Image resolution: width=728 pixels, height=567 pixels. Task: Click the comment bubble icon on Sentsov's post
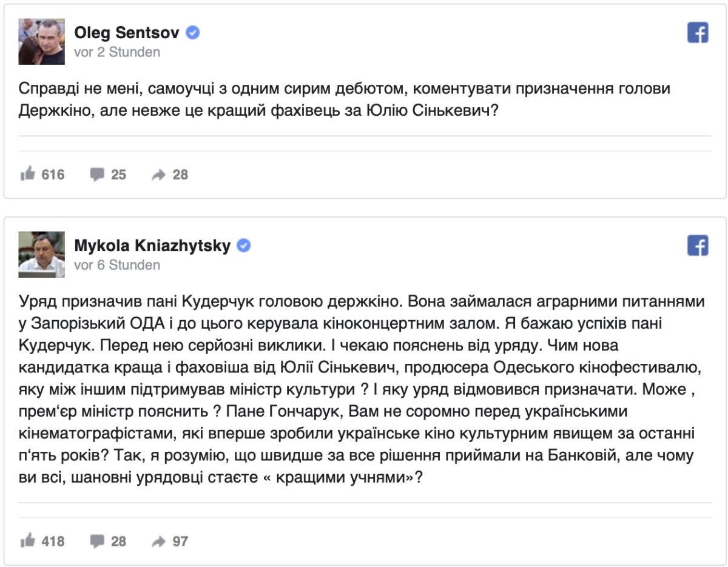click(x=97, y=175)
